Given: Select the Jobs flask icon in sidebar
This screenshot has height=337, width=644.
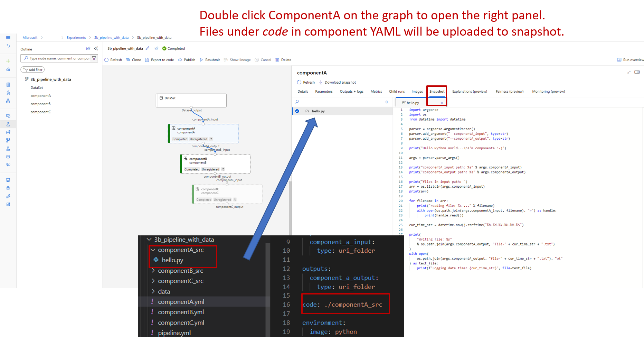Looking at the screenshot, I should (x=8, y=124).
